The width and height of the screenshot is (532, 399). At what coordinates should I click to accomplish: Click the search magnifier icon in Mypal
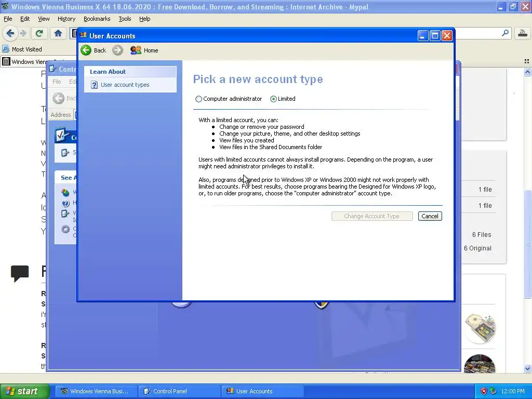pyautogui.click(x=505, y=33)
